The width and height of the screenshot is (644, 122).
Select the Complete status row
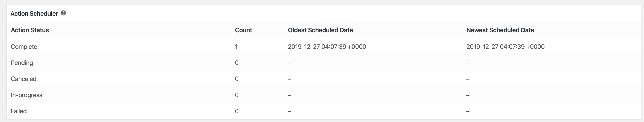[x=324, y=46]
